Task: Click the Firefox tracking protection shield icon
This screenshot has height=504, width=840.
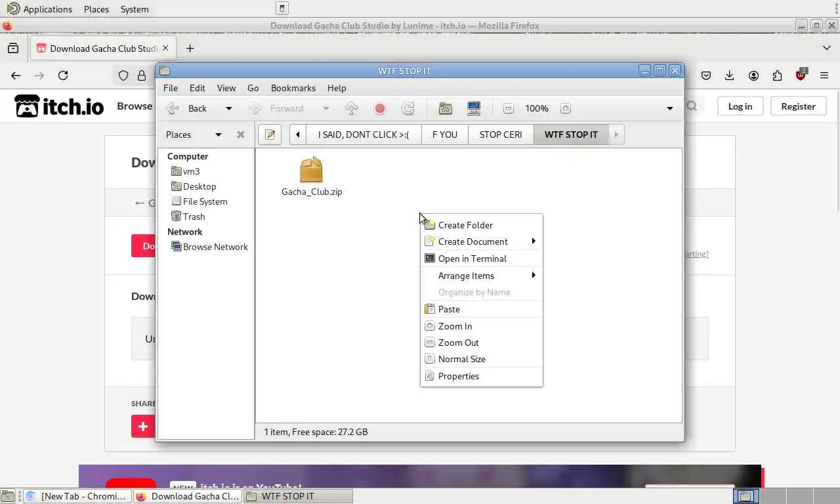Action: coord(123,75)
